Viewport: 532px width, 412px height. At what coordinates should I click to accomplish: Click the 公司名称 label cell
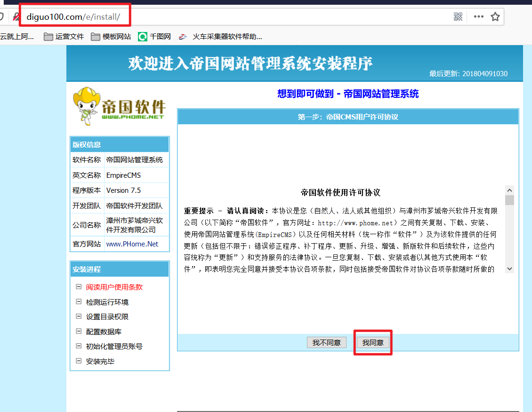(x=87, y=225)
